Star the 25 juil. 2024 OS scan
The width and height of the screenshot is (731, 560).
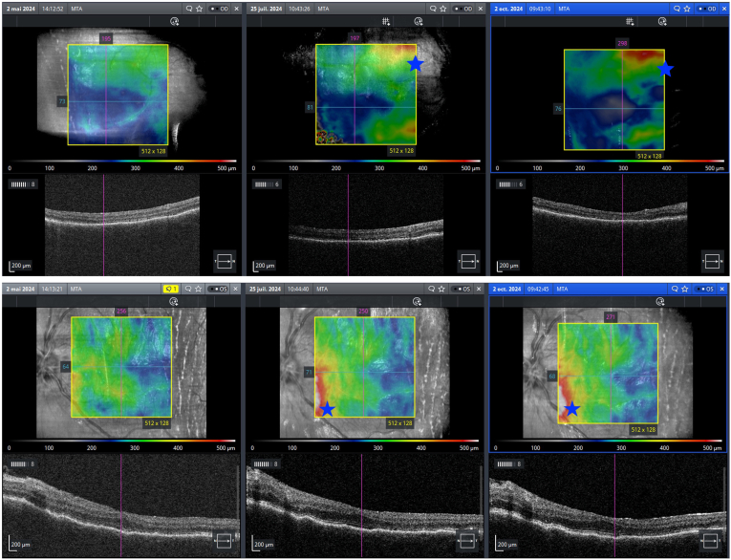pos(441,290)
